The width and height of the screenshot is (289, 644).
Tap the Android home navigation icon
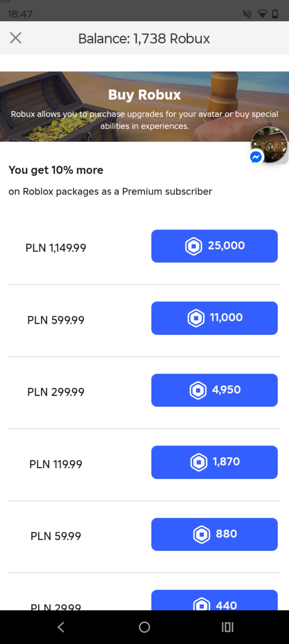(144, 627)
